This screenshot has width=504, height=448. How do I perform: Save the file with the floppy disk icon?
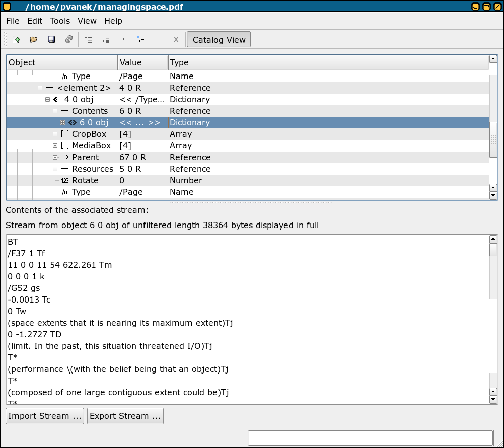[x=51, y=39]
